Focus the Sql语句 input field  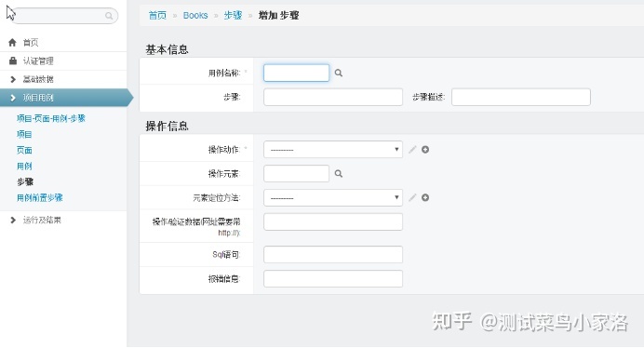(x=333, y=254)
